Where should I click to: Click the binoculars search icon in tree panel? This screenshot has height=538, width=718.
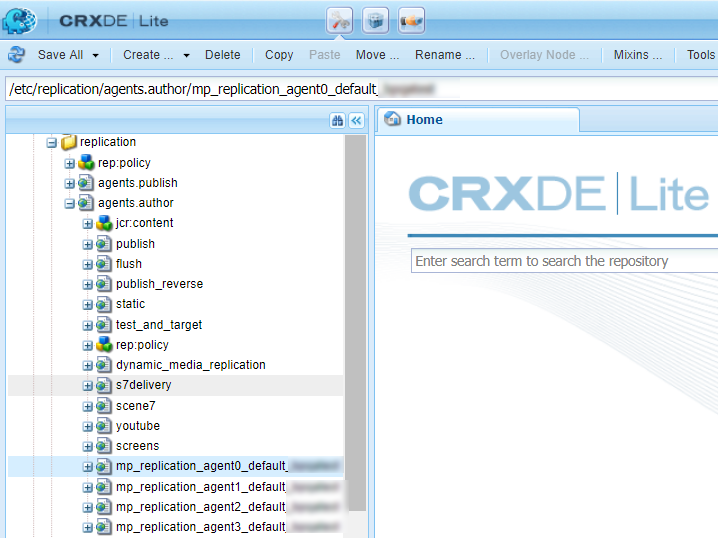coord(337,120)
